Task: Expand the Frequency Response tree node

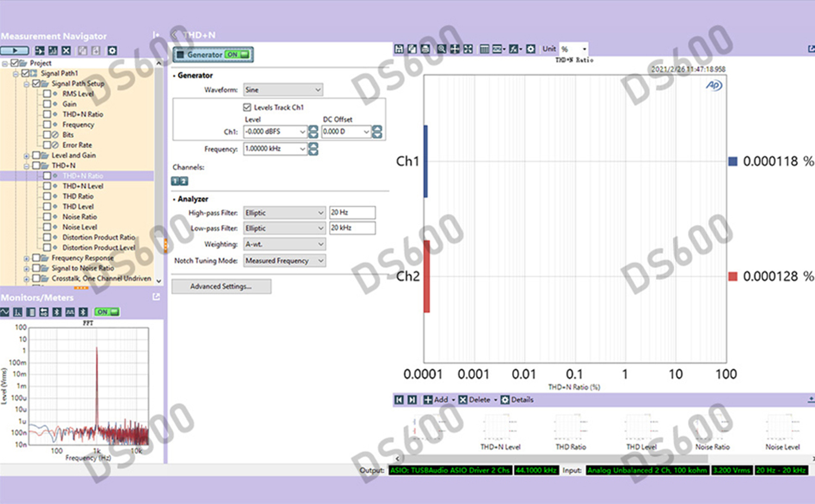Action: tap(26, 258)
